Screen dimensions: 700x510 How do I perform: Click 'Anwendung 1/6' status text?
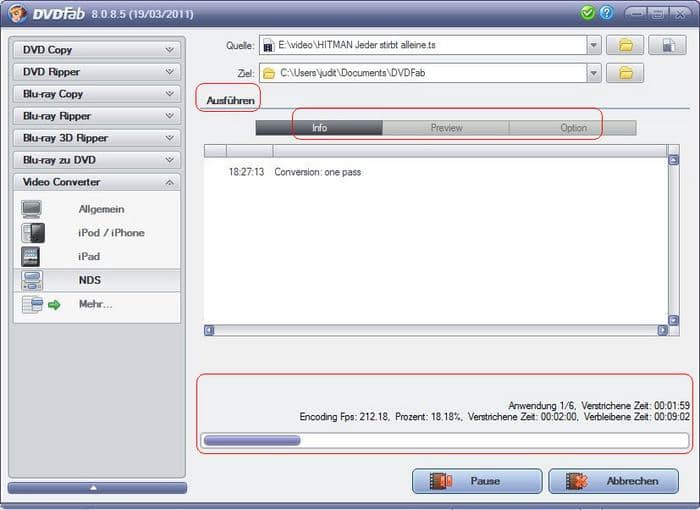(542, 405)
